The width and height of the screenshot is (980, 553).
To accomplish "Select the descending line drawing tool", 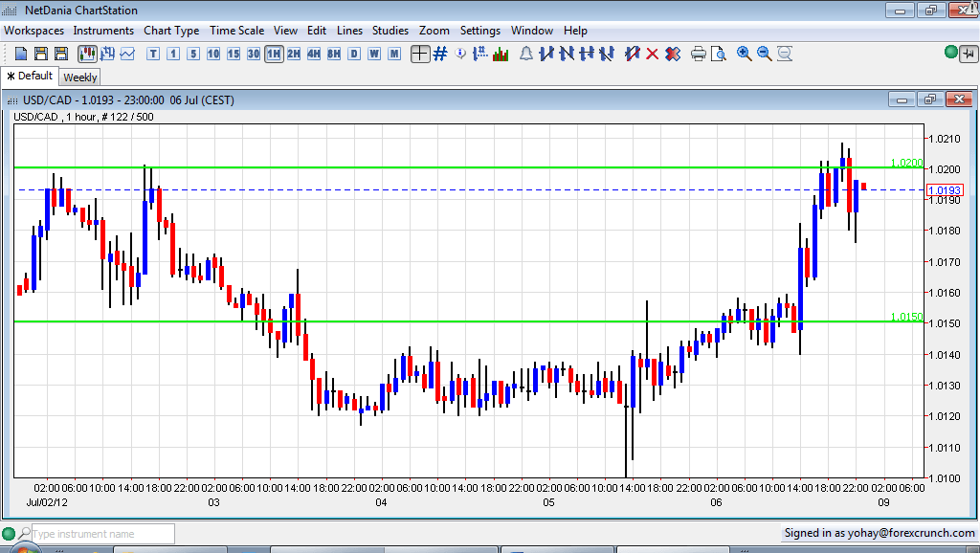I will point(567,54).
